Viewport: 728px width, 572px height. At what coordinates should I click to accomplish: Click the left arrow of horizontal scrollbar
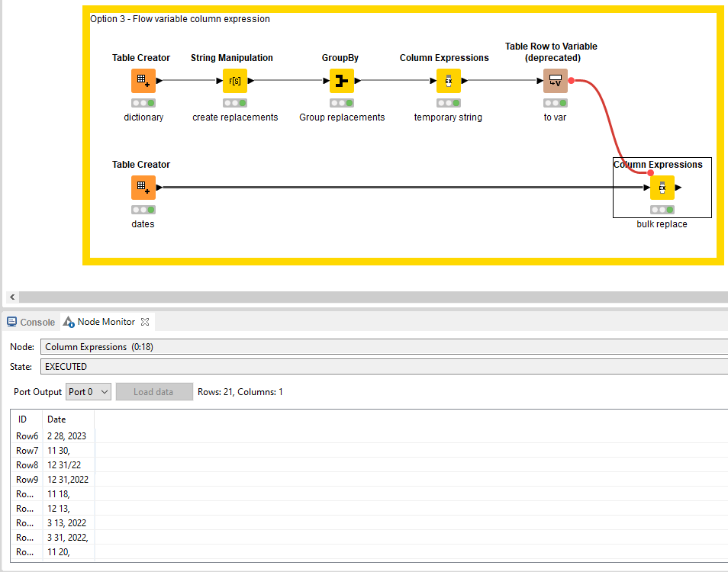(x=12, y=297)
